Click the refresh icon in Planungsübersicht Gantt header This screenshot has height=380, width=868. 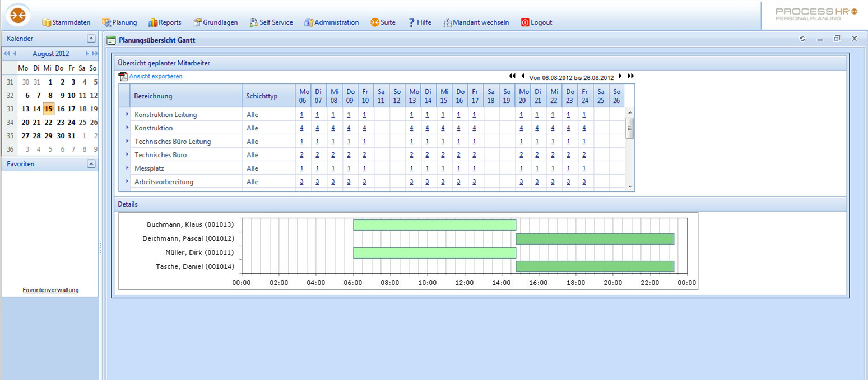[802, 39]
